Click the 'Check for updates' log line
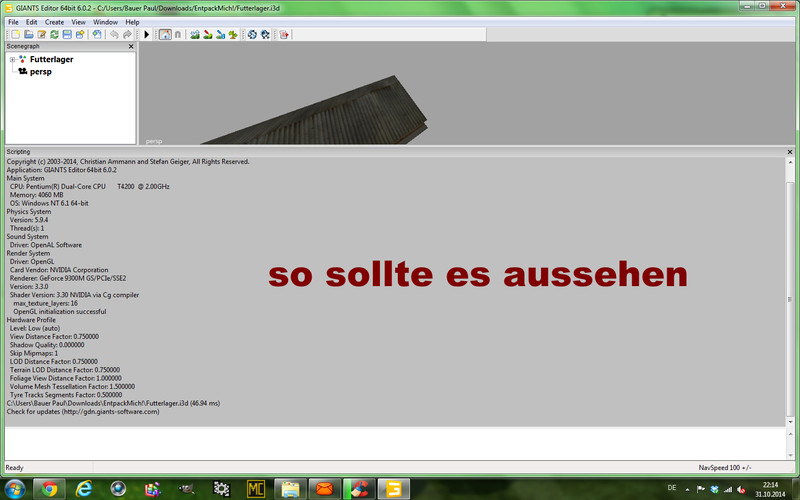 83,411
